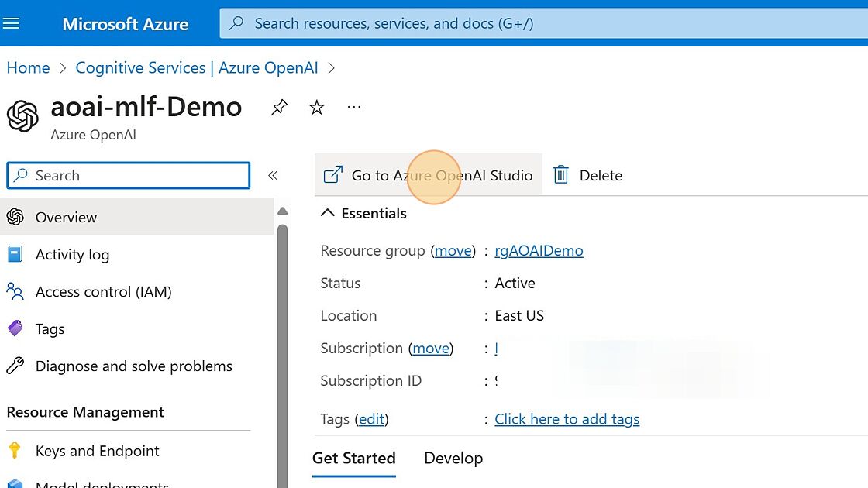Open the subscription name link

coord(497,348)
